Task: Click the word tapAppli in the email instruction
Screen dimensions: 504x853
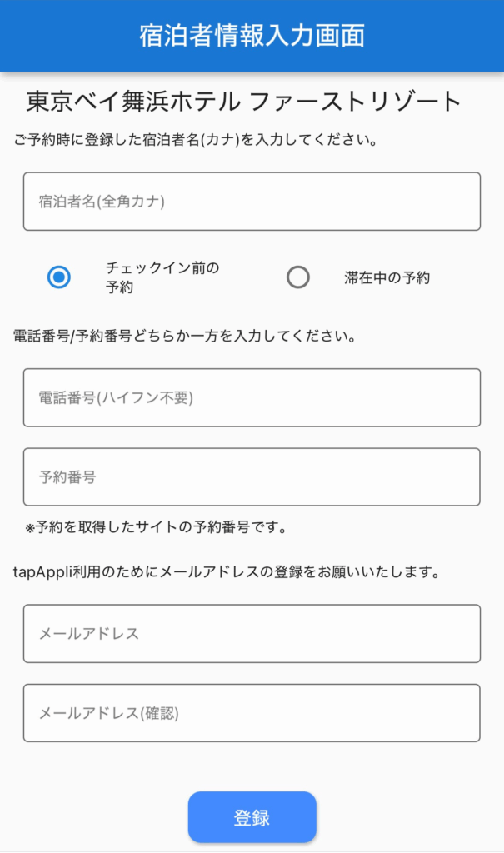Action: (x=42, y=573)
